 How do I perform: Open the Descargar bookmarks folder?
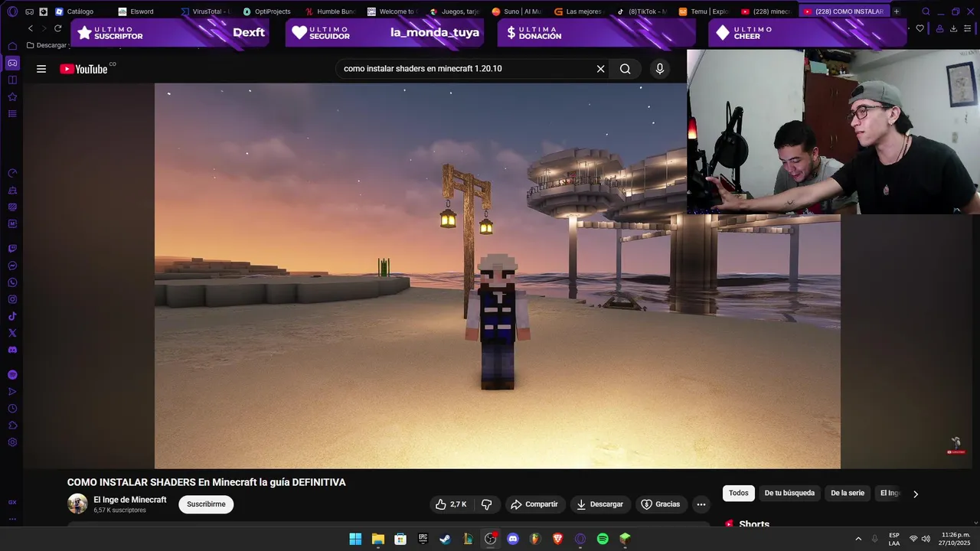click(x=47, y=45)
